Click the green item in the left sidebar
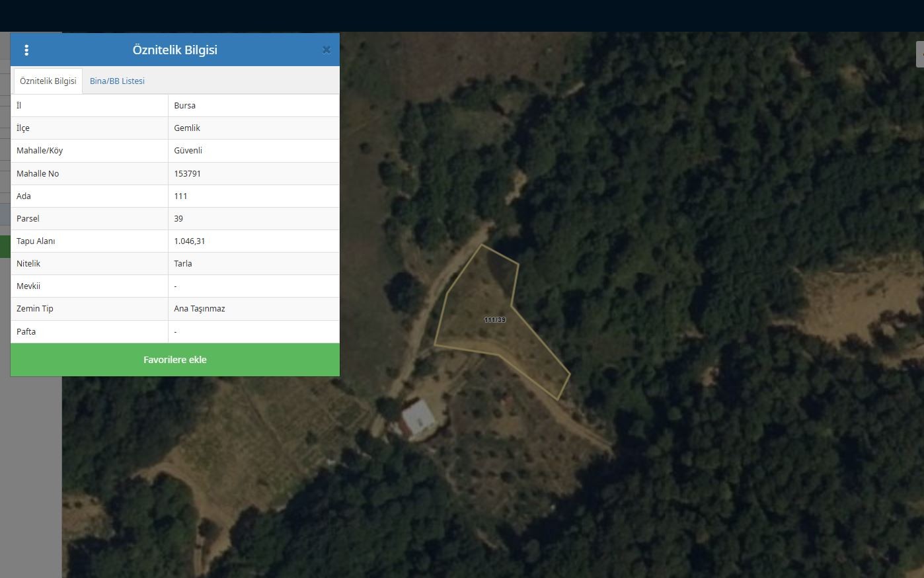924x578 pixels. pyautogui.click(x=5, y=247)
